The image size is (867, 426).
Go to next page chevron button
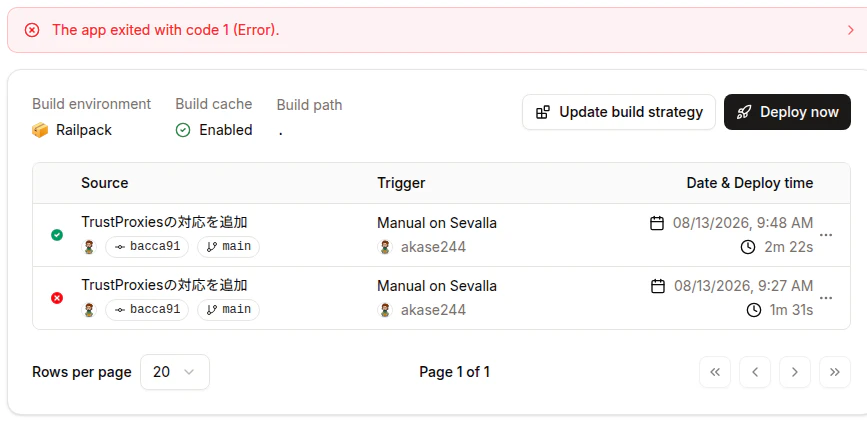coord(795,372)
